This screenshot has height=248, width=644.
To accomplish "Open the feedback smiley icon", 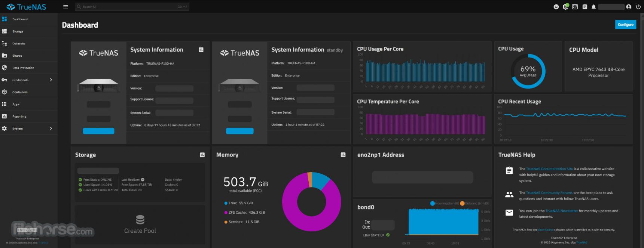I will [x=556, y=7].
